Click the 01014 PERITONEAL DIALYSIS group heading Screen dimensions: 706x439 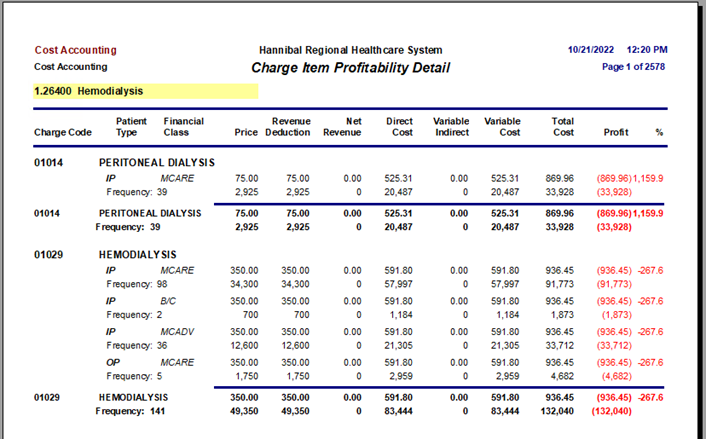pos(124,163)
